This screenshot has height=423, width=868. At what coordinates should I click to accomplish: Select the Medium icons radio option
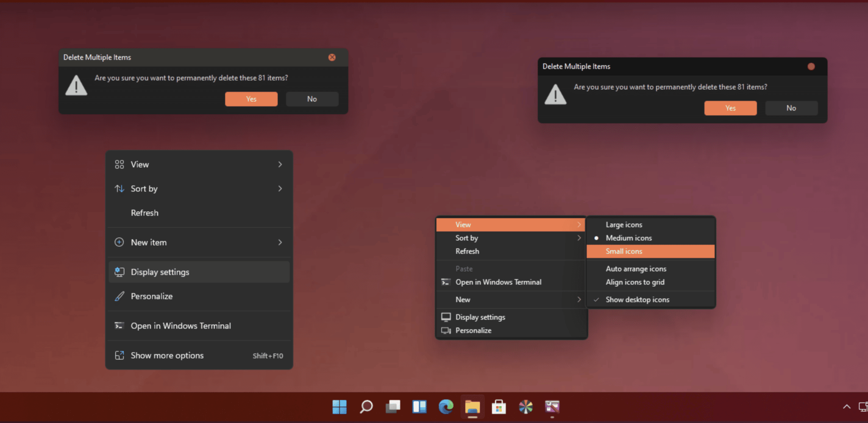629,238
